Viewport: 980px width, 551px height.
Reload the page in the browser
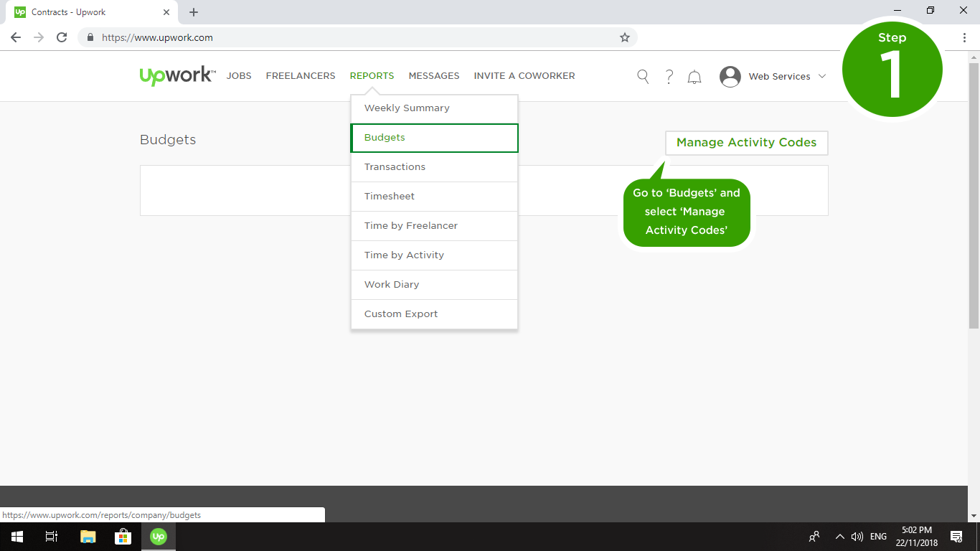tap(62, 37)
